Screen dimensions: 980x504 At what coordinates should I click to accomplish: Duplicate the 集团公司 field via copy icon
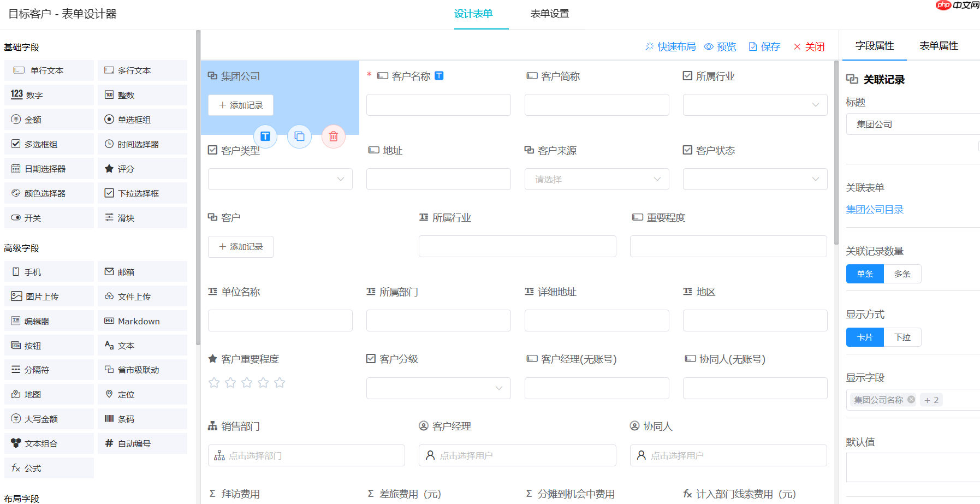(x=299, y=137)
